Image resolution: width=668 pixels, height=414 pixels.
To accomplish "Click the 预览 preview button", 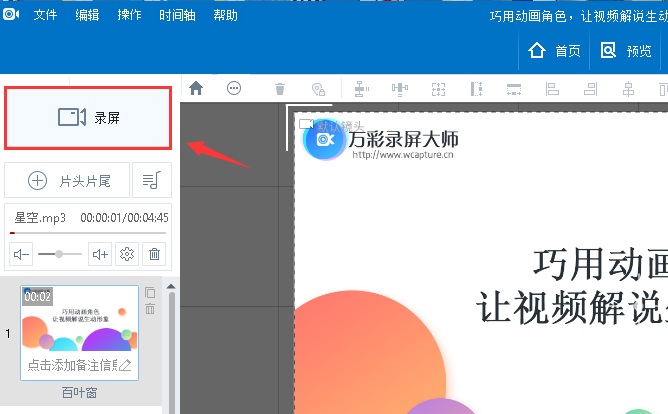I will [x=626, y=51].
